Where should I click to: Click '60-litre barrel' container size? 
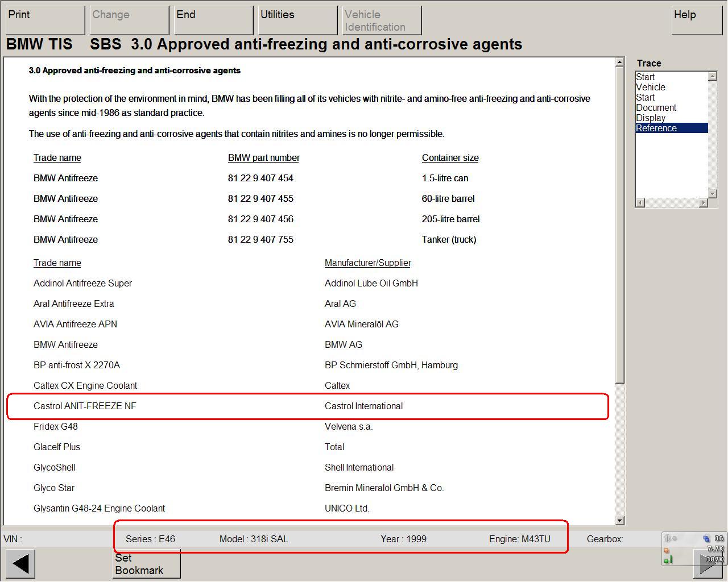(x=448, y=198)
